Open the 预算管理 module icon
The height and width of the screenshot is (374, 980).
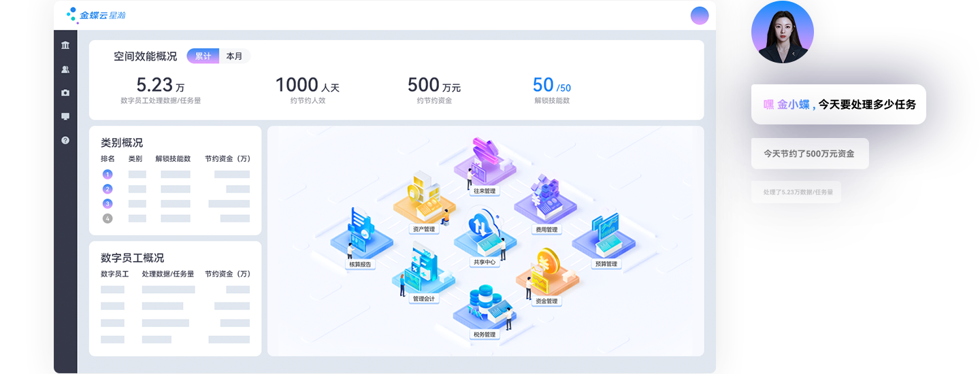click(604, 240)
